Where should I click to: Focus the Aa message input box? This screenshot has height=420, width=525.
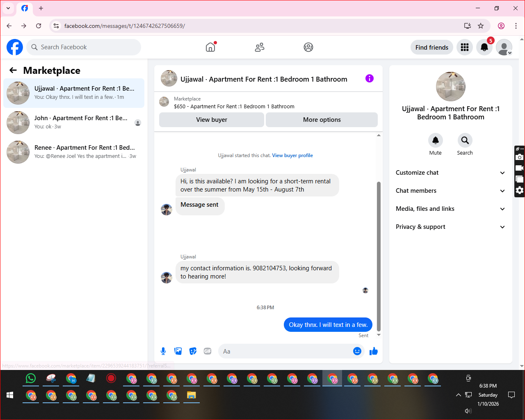click(x=285, y=351)
